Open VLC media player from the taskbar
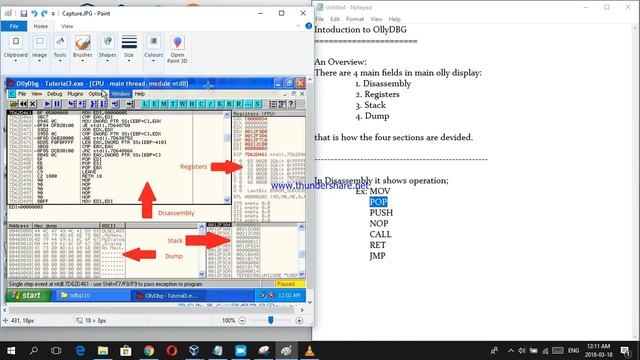 (x=310, y=351)
